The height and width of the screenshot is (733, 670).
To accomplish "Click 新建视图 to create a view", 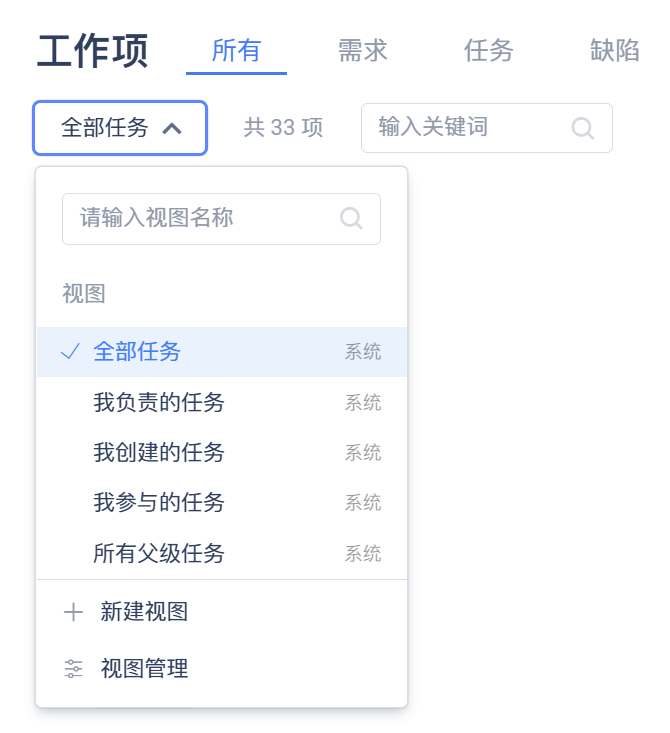I will click(144, 613).
